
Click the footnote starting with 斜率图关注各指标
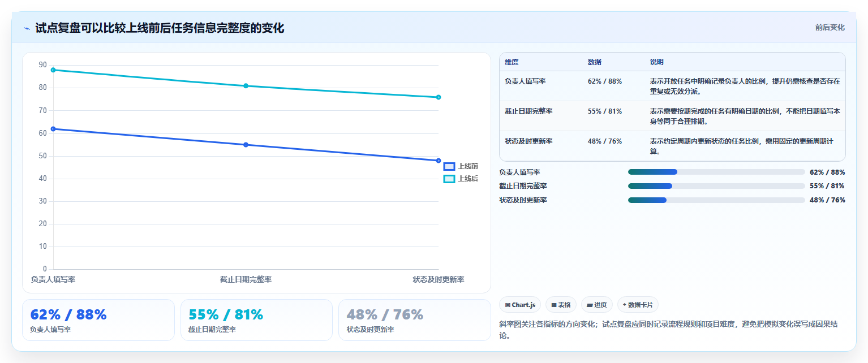669,330
